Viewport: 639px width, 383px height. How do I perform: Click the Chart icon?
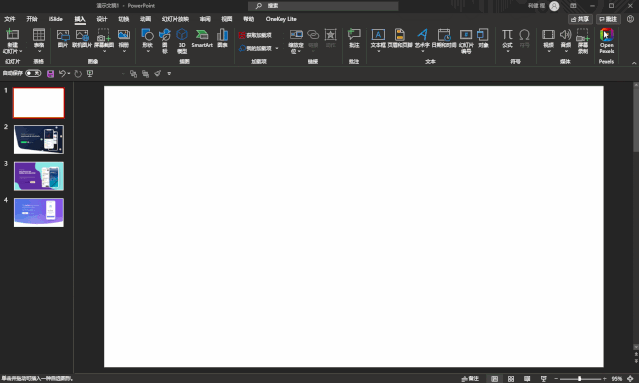pos(222,35)
